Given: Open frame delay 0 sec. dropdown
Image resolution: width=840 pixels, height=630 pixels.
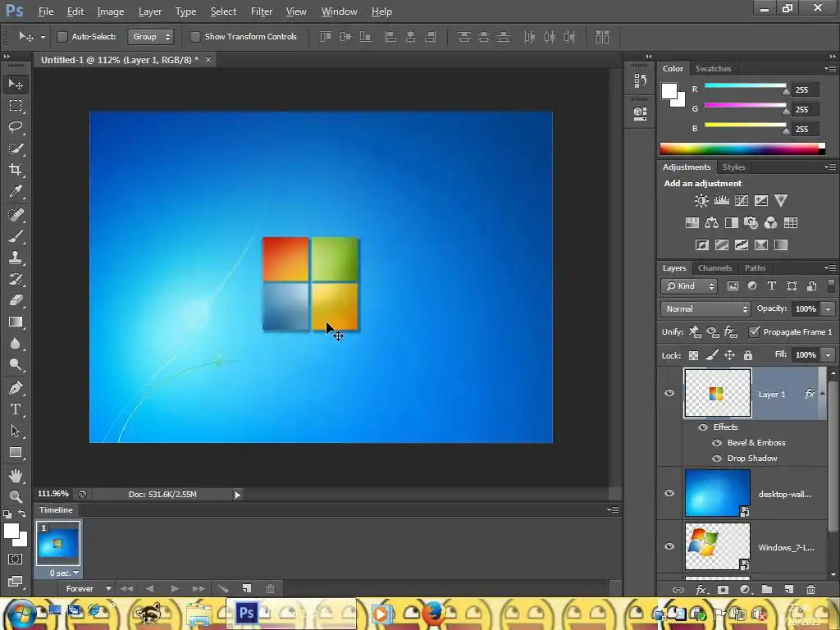Looking at the screenshot, I should pyautogui.click(x=64, y=573).
